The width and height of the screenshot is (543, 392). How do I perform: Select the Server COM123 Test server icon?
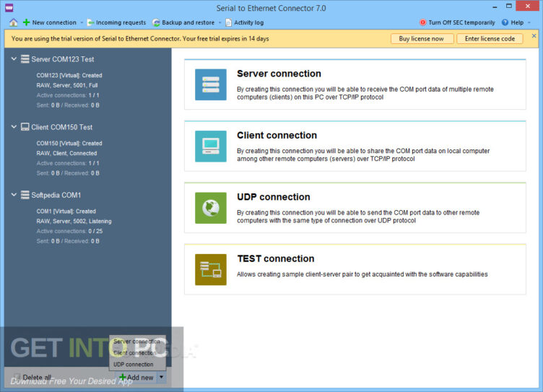[25, 59]
